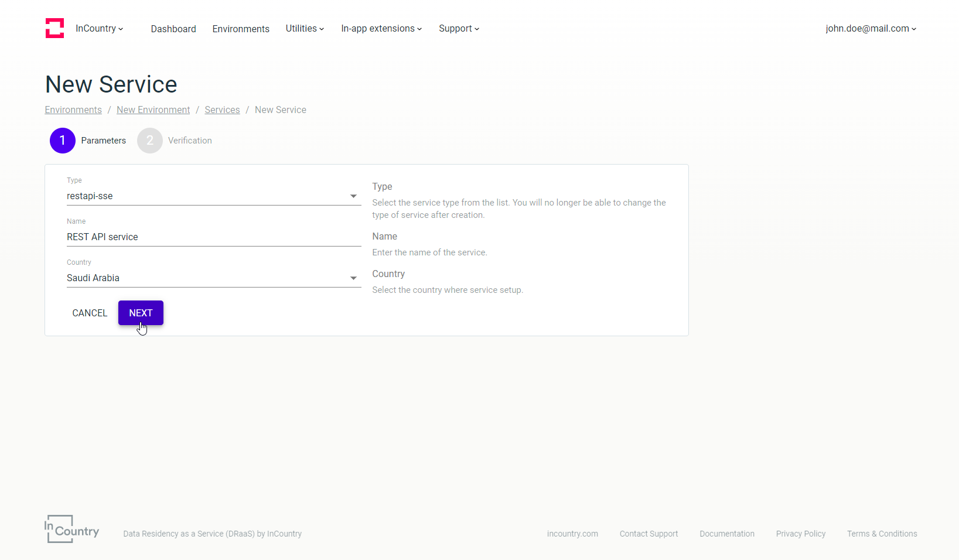Click the CANCEL button
This screenshot has width=959, height=560.
(90, 313)
